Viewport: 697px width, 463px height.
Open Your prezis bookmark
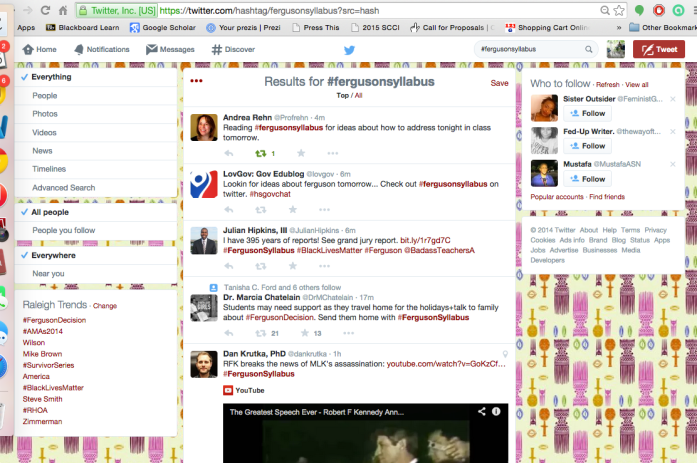243,28
